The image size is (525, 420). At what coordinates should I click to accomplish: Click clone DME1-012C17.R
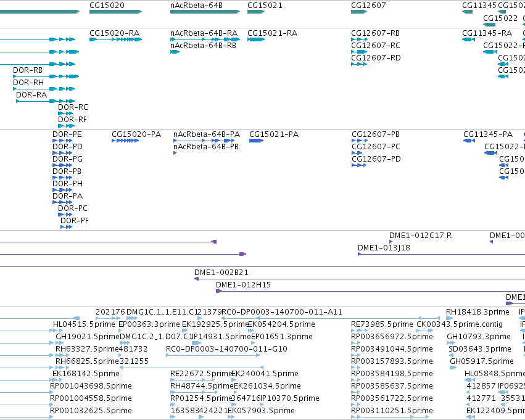coord(420,236)
